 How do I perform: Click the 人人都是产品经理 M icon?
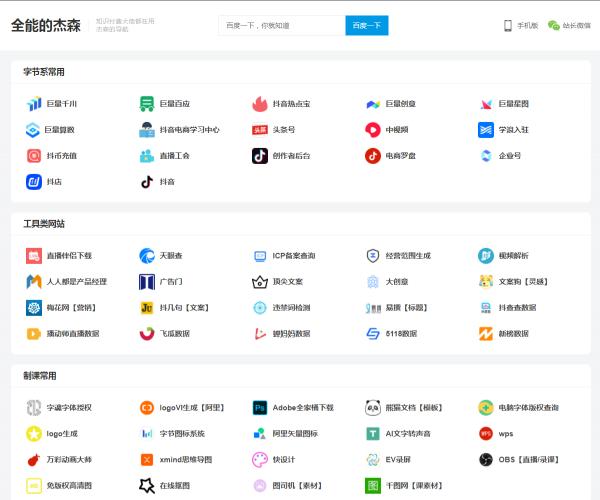tap(34, 282)
